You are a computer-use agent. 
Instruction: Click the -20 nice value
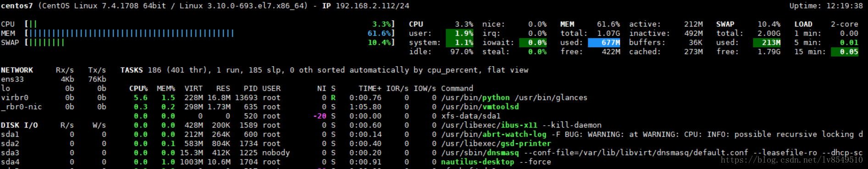point(320,116)
